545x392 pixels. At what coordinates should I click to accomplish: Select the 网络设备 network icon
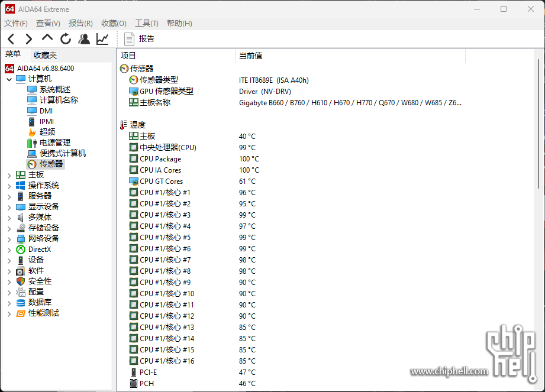click(x=21, y=238)
